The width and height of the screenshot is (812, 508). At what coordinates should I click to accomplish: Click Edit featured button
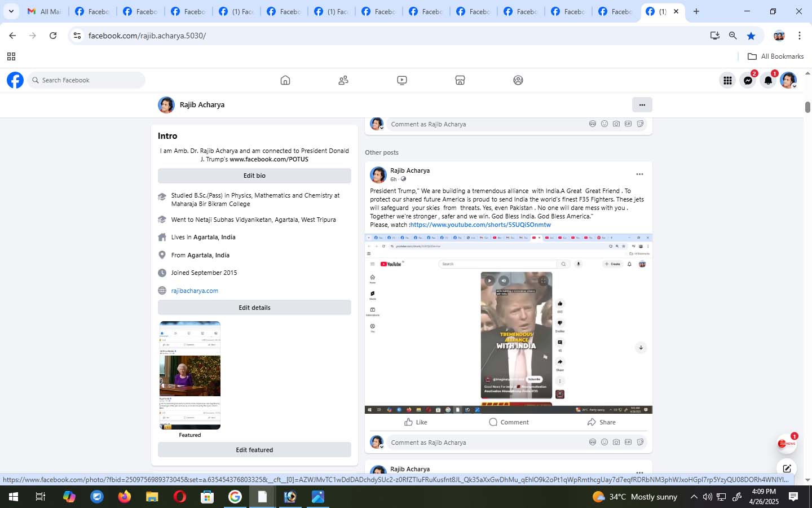(254, 450)
